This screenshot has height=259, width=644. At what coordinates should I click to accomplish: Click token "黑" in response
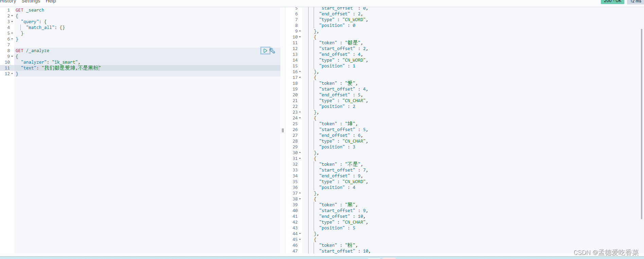click(338, 205)
